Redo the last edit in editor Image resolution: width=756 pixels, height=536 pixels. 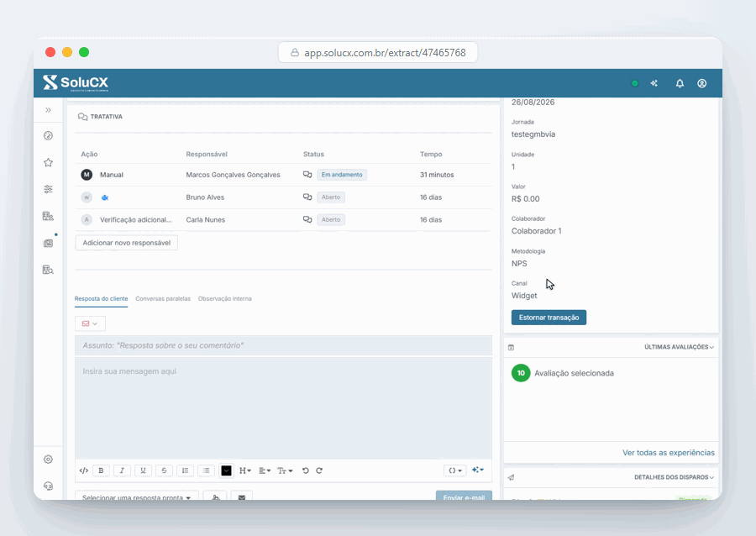point(319,470)
